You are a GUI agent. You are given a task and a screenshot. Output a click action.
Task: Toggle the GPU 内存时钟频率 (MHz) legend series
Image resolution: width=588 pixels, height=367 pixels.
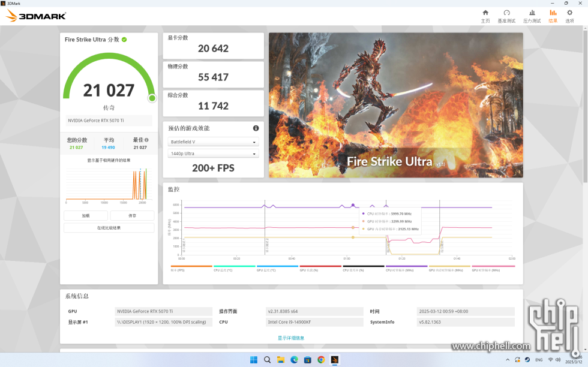[449, 269]
